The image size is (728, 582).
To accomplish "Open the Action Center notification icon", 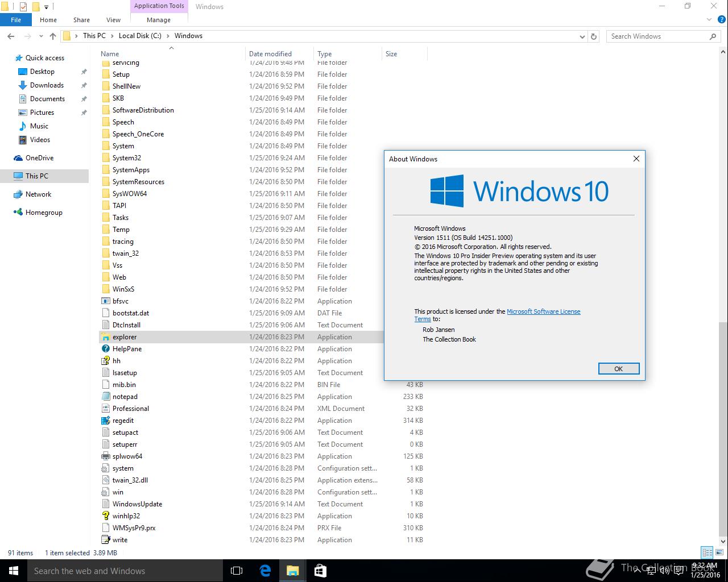I will tap(679, 571).
